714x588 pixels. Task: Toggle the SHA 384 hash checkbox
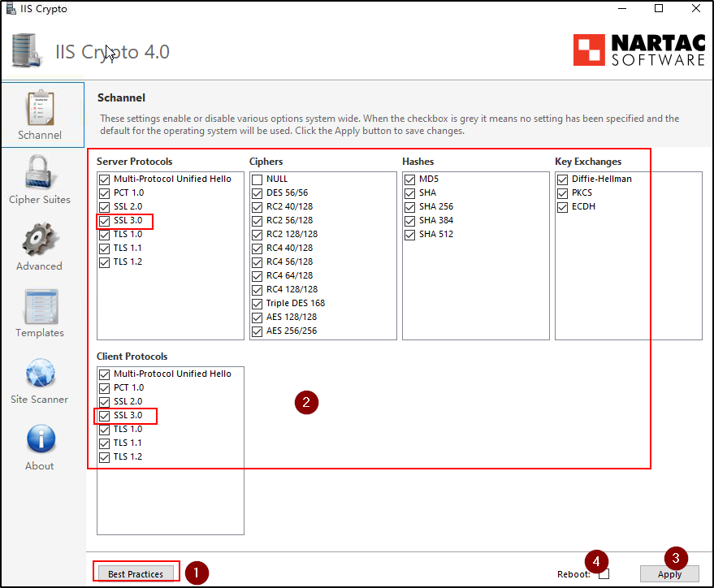410,221
